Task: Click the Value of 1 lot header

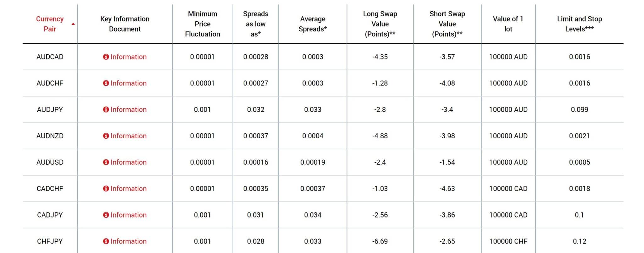Action: coord(508,24)
